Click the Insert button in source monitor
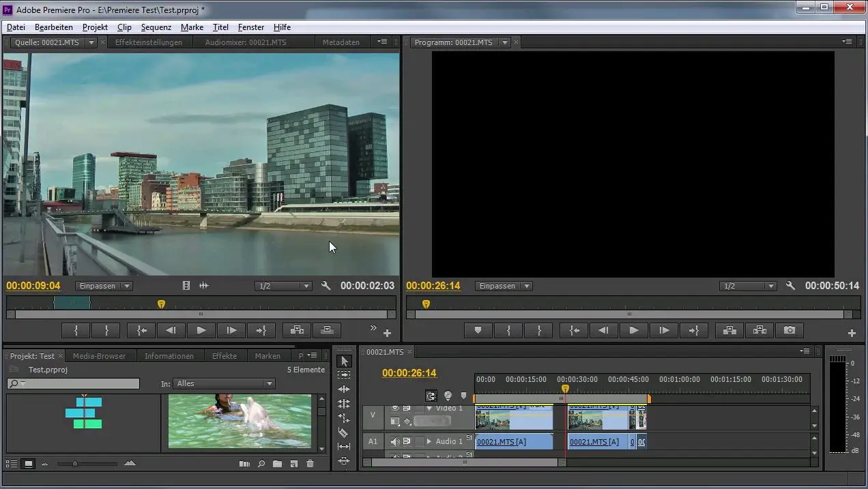The image size is (868, 489). 297,330
